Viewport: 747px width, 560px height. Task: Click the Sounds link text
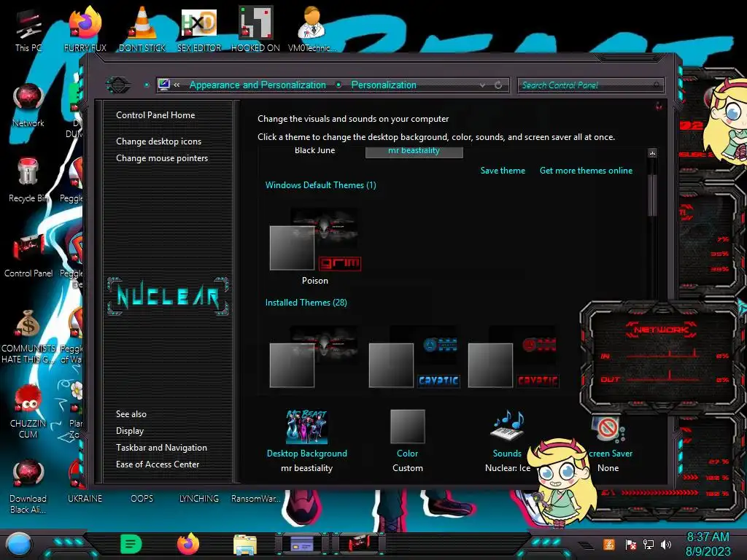point(507,454)
